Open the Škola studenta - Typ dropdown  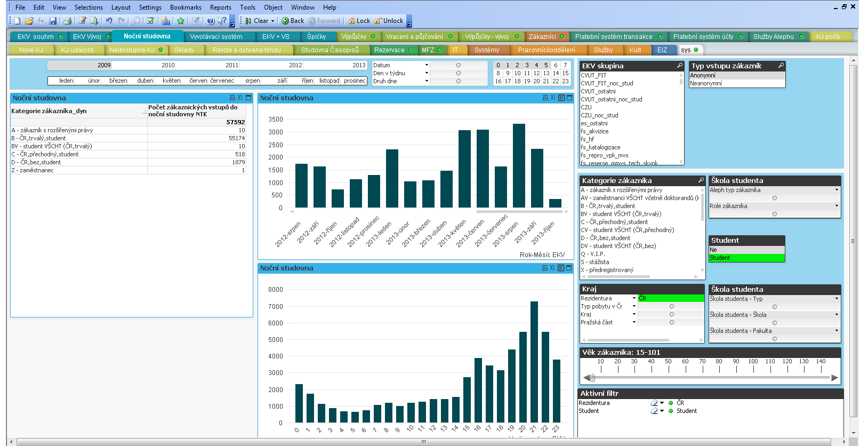[837, 299]
